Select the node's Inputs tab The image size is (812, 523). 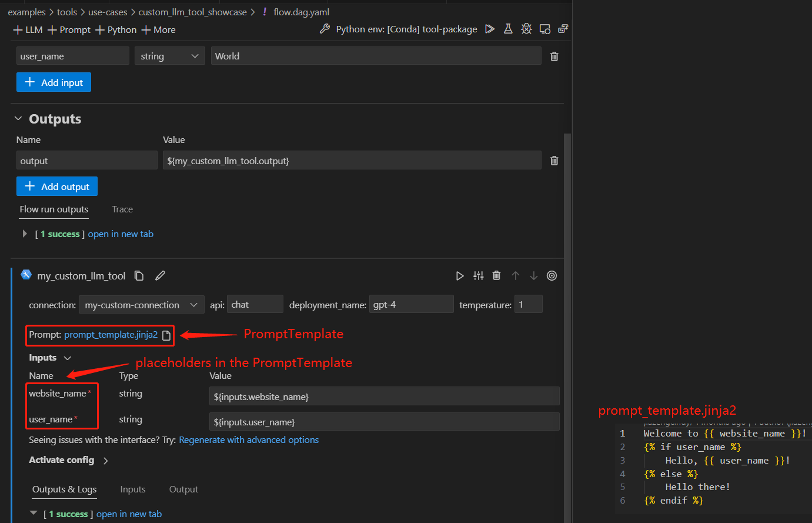click(x=133, y=489)
